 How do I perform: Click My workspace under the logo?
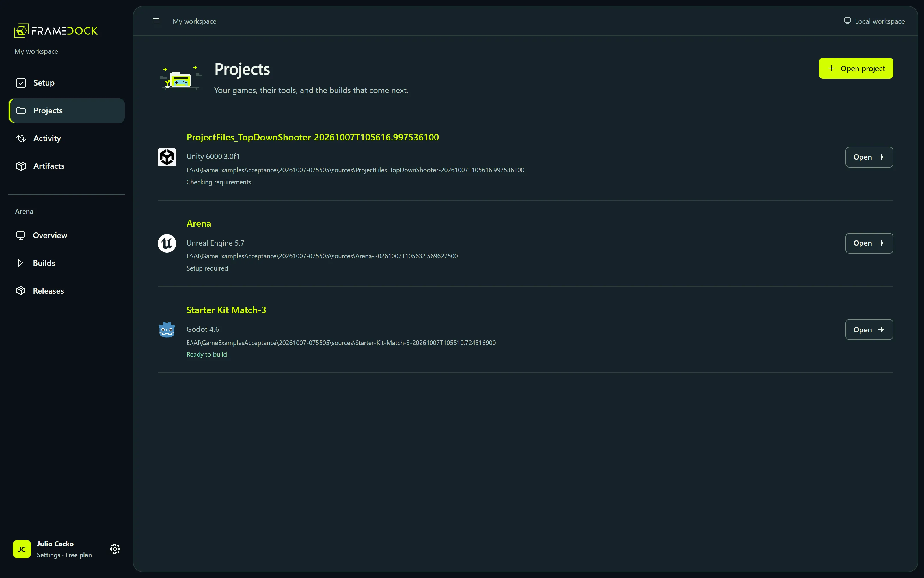36,51
